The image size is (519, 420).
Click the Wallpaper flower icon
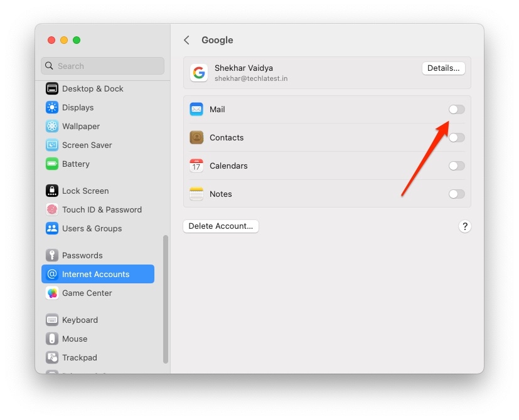point(52,127)
